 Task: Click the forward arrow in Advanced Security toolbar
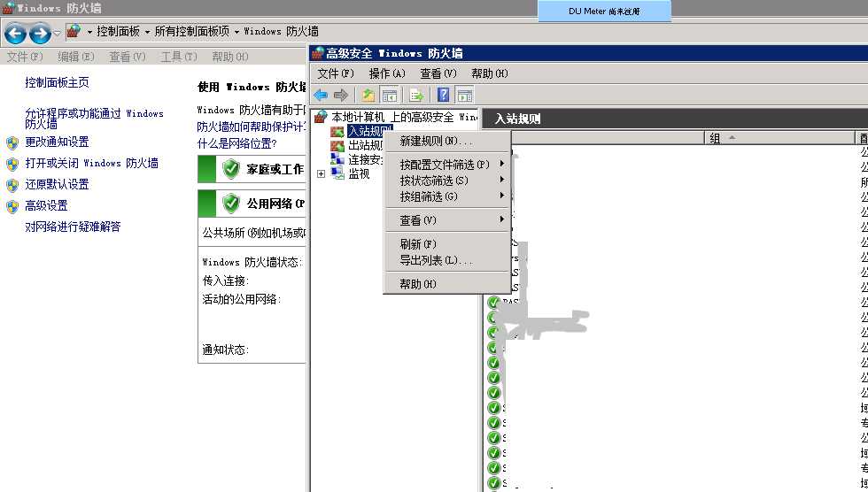[x=341, y=95]
